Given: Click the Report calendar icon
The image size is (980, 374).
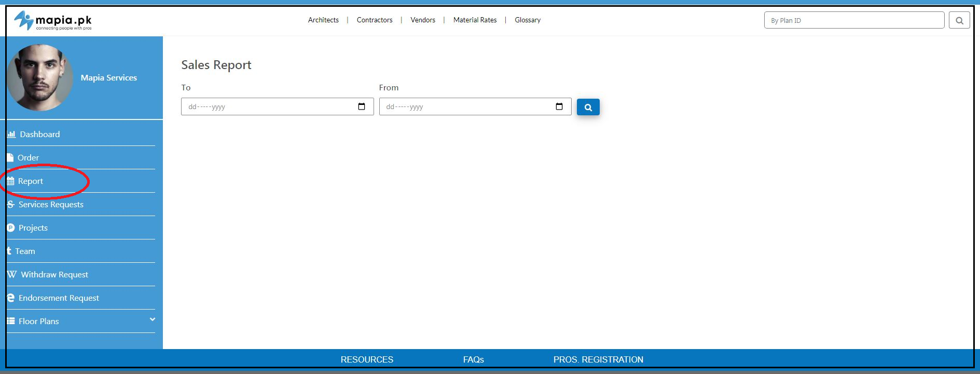Looking at the screenshot, I should click(11, 181).
